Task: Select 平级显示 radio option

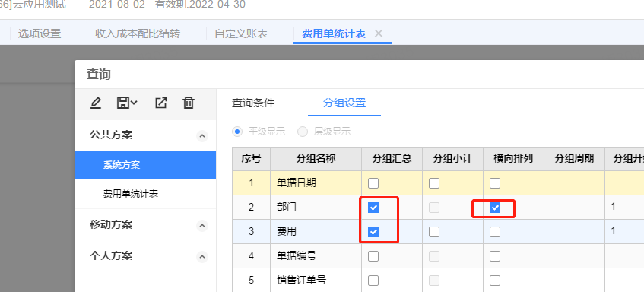Action: pos(237,132)
